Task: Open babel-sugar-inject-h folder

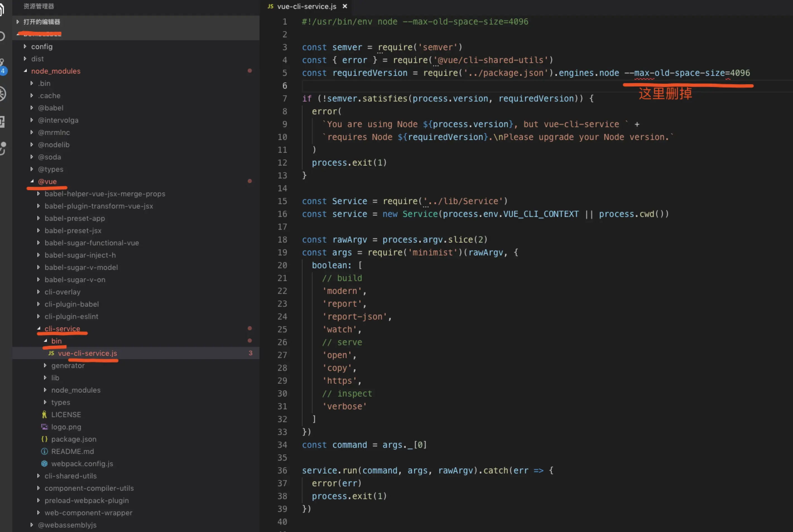Action: pos(136,255)
